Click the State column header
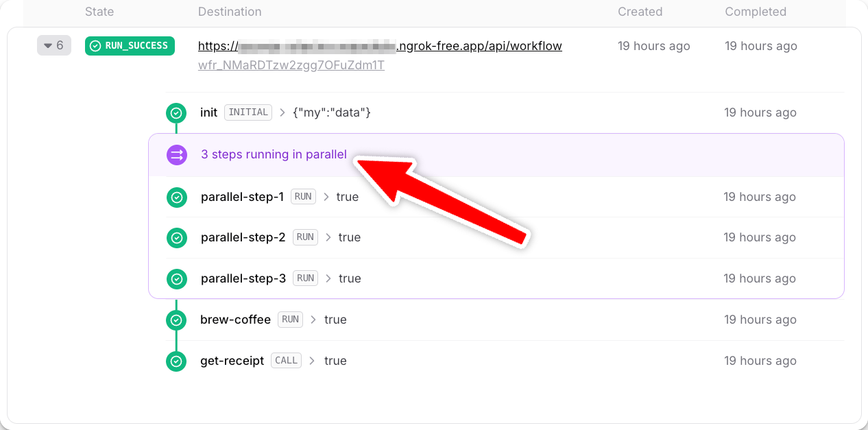The height and width of the screenshot is (430, 868). point(99,12)
